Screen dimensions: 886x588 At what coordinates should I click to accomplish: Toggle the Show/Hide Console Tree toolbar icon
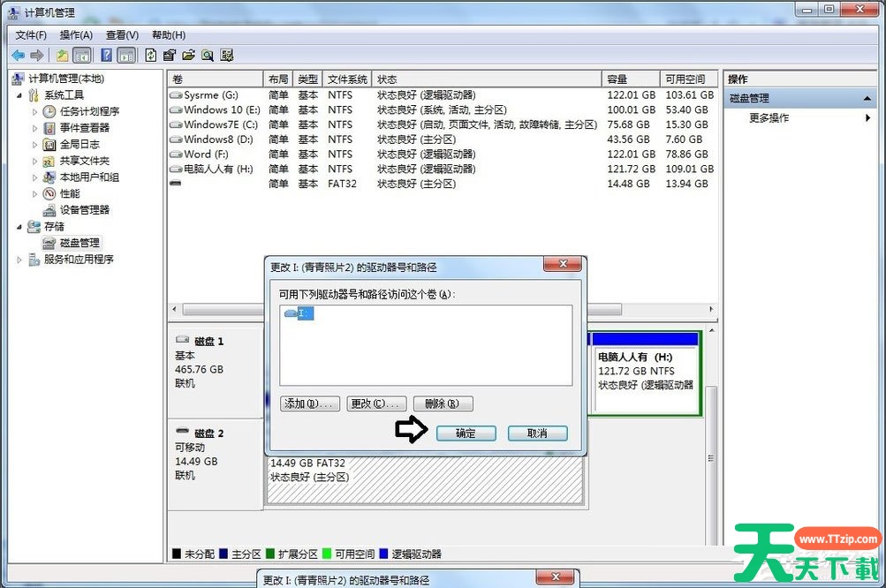(81, 55)
